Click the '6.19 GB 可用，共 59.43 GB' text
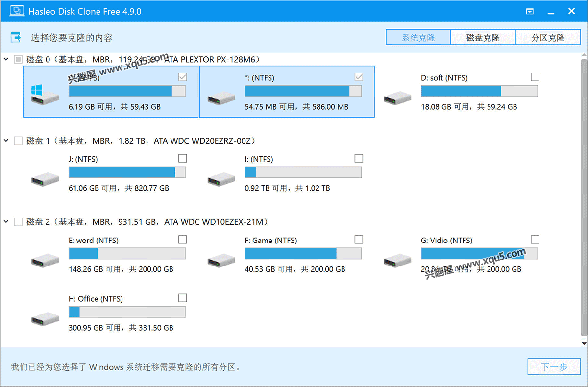 (115, 107)
